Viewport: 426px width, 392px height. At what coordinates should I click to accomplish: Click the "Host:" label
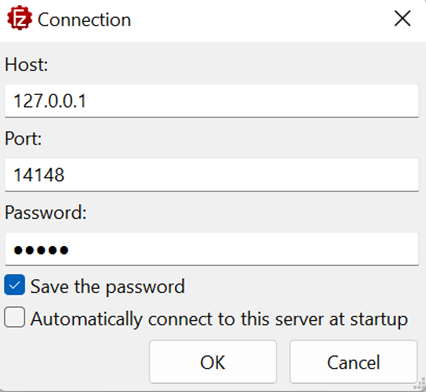coord(26,64)
